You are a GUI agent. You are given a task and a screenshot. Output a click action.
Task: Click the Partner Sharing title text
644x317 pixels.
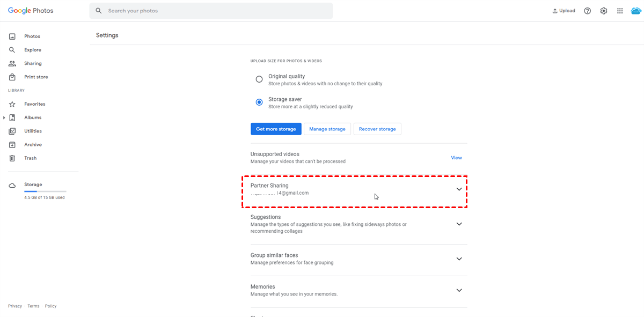coord(269,186)
